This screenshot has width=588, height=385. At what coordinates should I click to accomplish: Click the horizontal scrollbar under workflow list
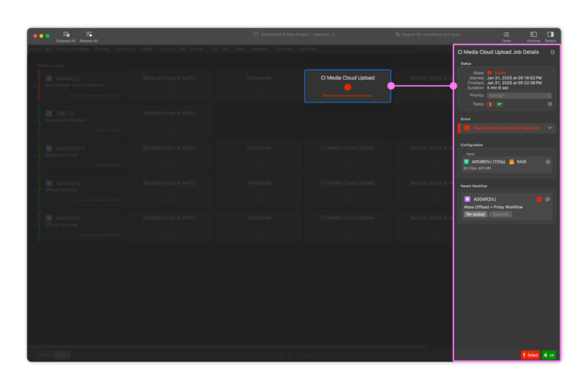[227, 347]
